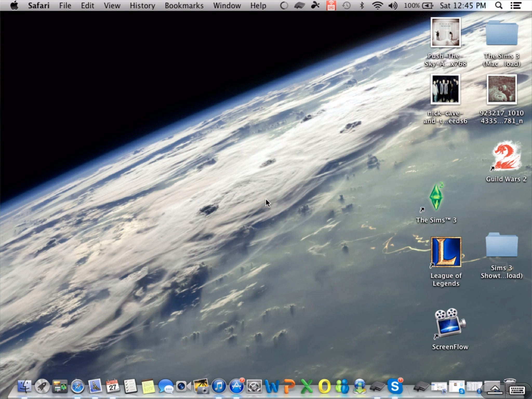
Task: Expand the battery 100% status menu
Action: coord(418,5)
